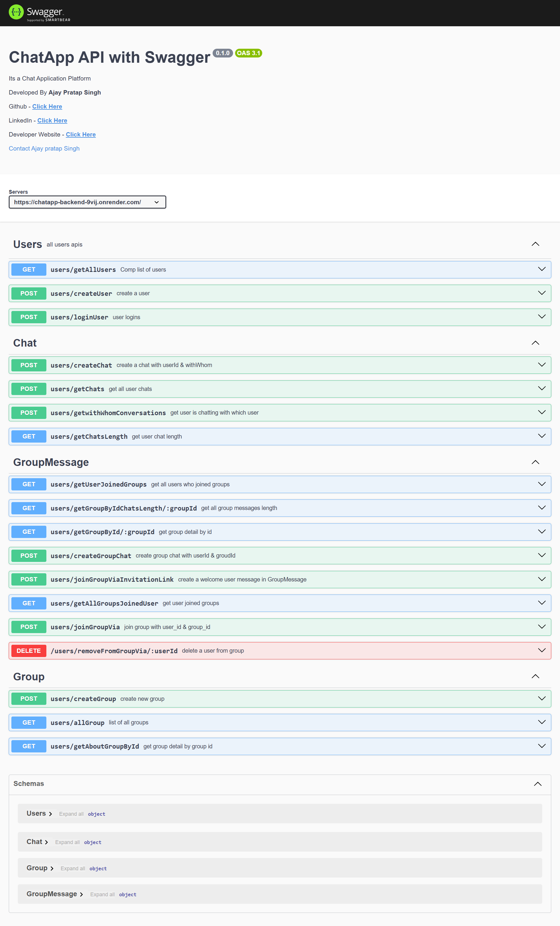Expand the users/loginUser row arrow
The image size is (560, 926).
pyautogui.click(x=542, y=317)
